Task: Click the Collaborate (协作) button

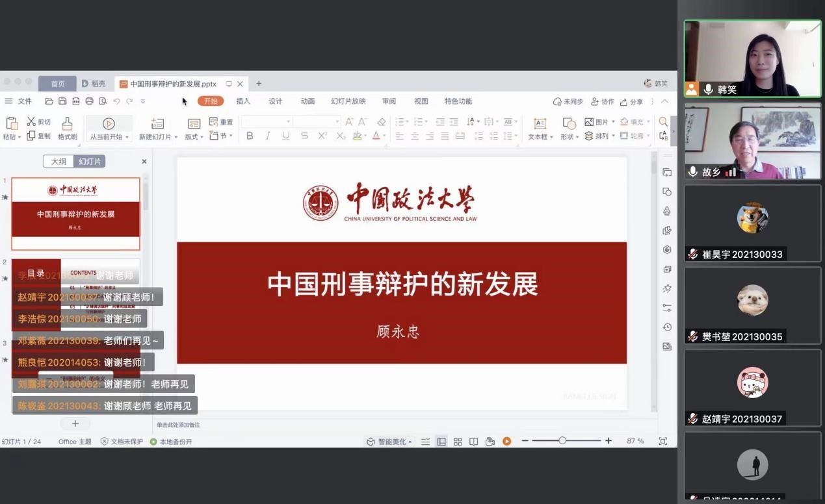Action: point(603,102)
